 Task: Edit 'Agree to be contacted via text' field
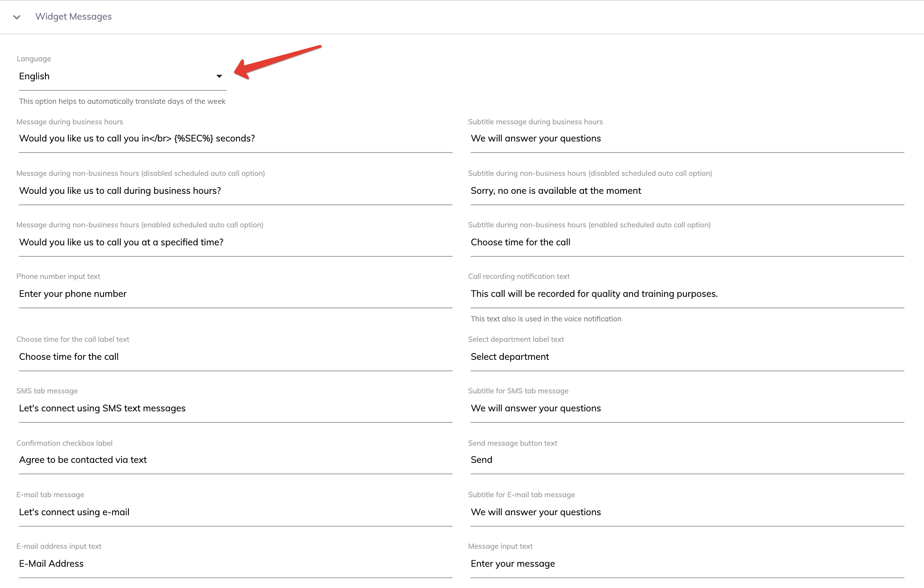tap(235, 460)
